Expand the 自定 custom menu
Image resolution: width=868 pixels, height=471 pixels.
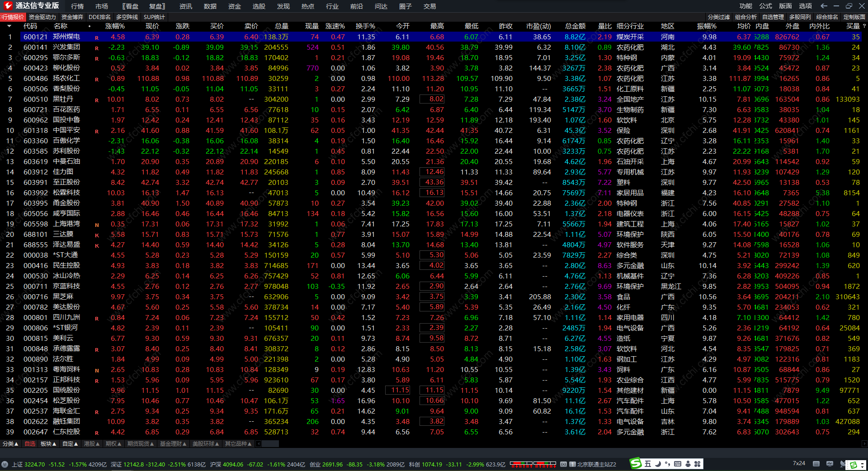coord(70,444)
